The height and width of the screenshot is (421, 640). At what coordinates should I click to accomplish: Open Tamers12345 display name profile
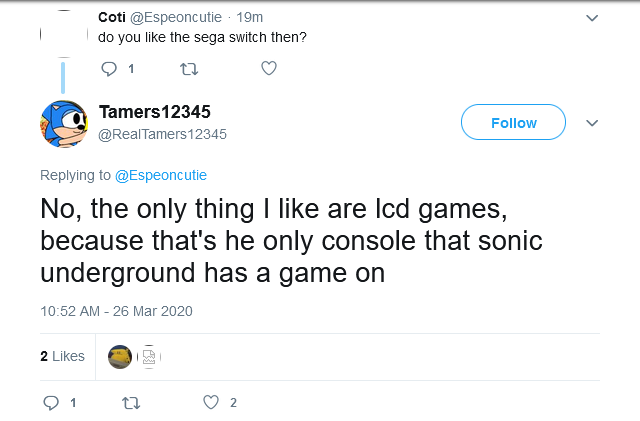pos(155,111)
